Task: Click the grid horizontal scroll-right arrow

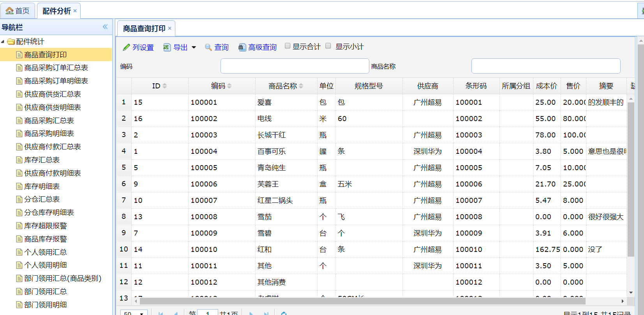Action: pyautogui.click(x=623, y=301)
